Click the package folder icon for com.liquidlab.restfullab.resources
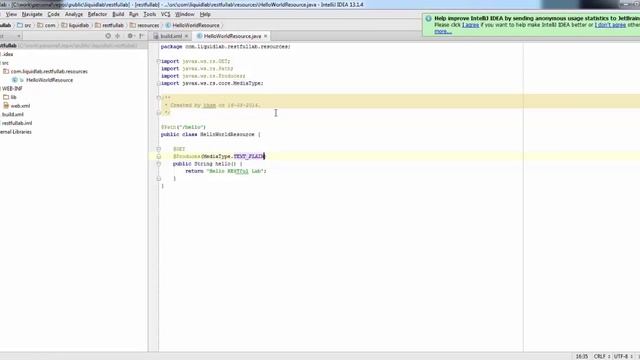This screenshot has width=640, height=360. 6,71
